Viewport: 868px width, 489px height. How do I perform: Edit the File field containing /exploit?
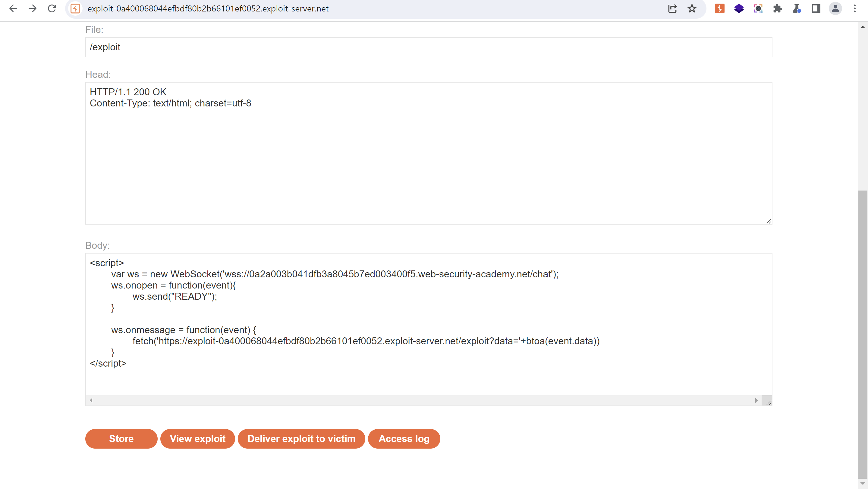(x=429, y=47)
